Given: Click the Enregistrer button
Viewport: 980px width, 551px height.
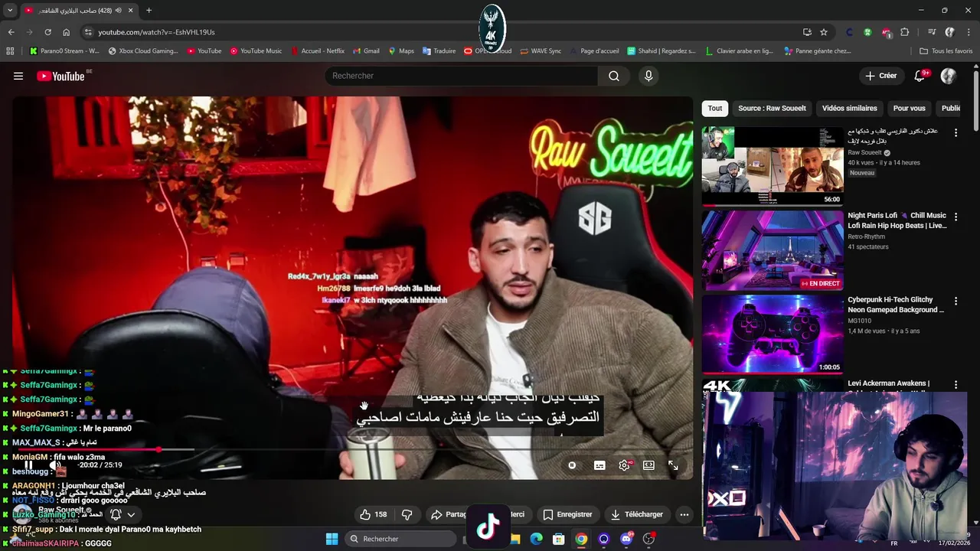Looking at the screenshot, I should coord(567,514).
